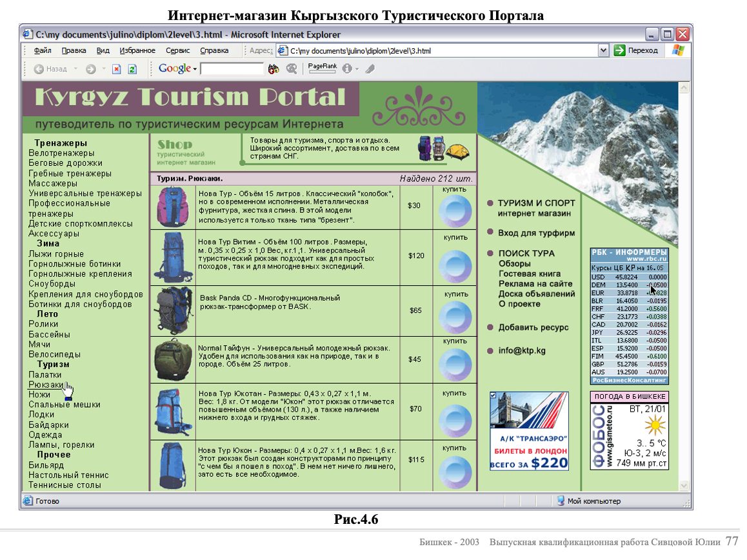Click in the Google toolbar search field
The height and width of the screenshot is (560, 747).
tap(232, 69)
